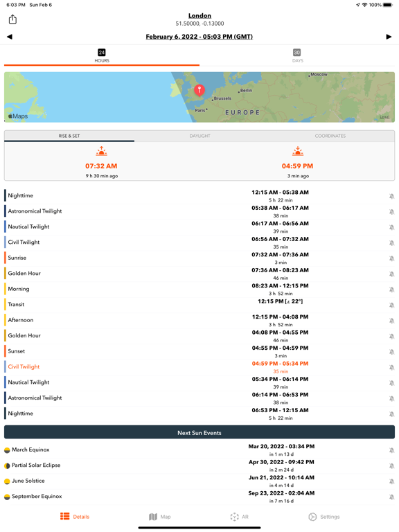Tap the June Solstice sun icon
Viewport: 399px width, 532px height.
7,481
